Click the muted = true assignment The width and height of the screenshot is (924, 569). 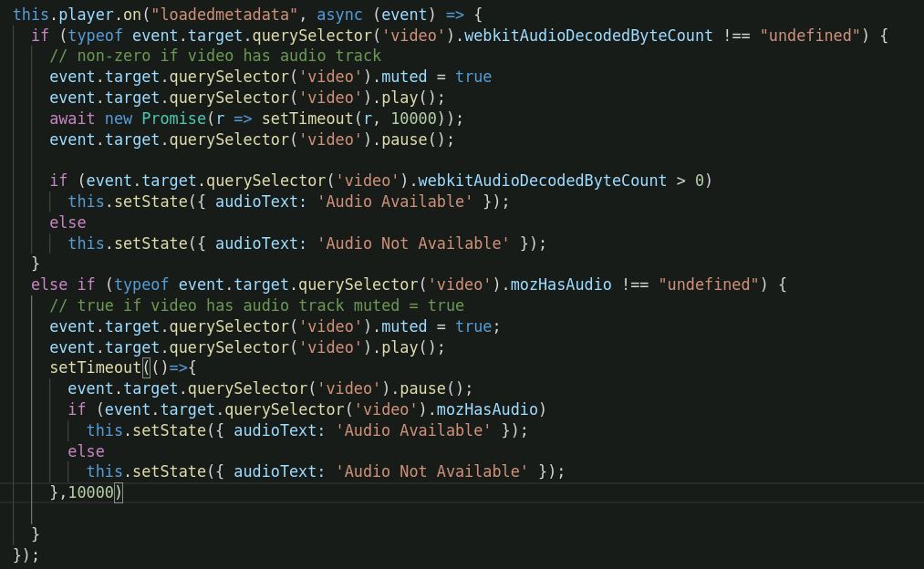pyautogui.click(x=437, y=77)
